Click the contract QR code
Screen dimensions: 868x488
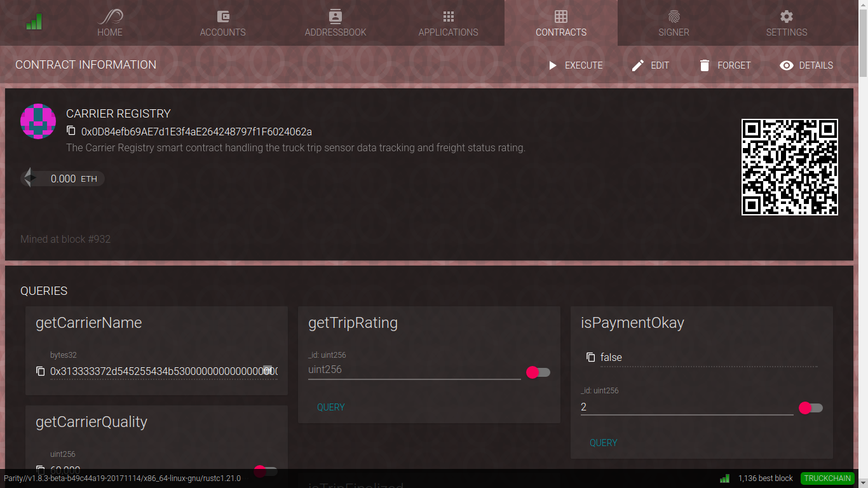click(x=790, y=167)
